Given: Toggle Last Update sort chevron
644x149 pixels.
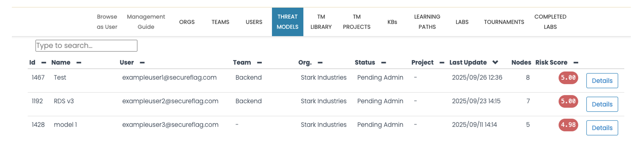Looking at the screenshot, I should tap(495, 62).
